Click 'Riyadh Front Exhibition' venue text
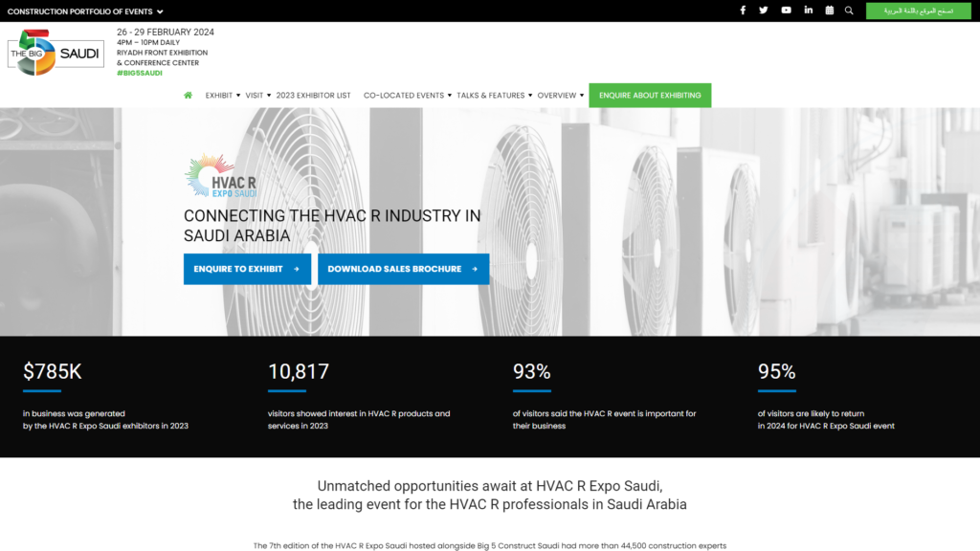The image size is (980, 551). (x=162, y=53)
